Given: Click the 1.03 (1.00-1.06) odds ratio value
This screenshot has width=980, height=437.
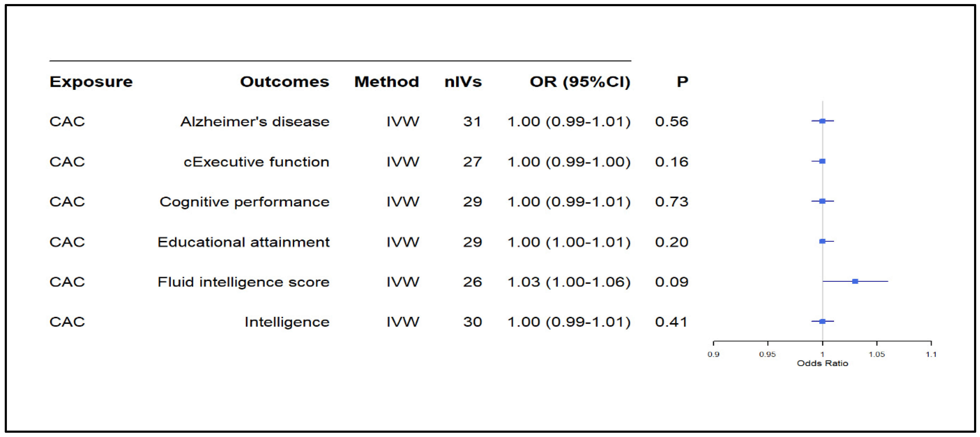Looking at the screenshot, I should point(569,282).
